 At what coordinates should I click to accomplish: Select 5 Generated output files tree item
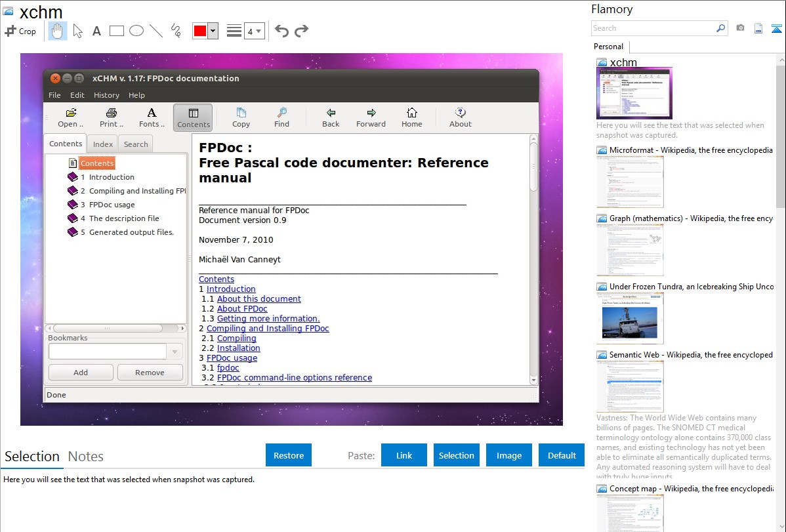(x=127, y=232)
